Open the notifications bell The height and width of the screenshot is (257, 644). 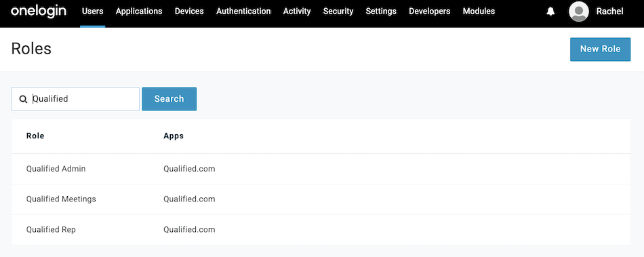pyautogui.click(x=550, y=12)
